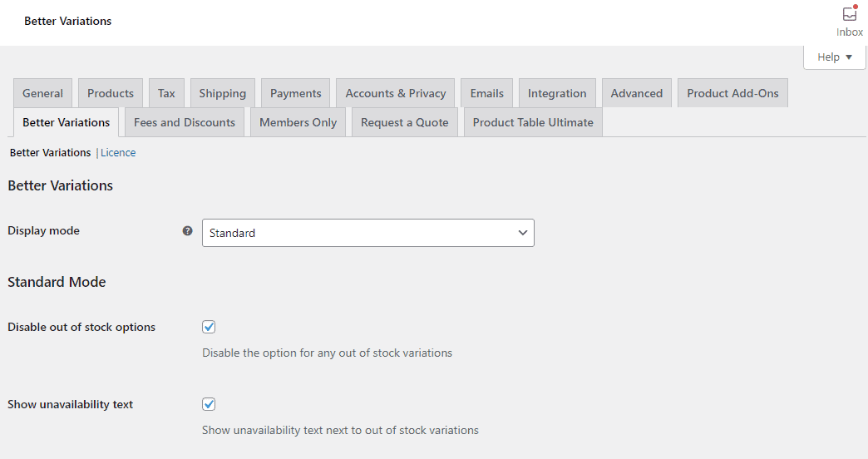Expand the Help dropdown
This screenshot has height=459, width=868.
tap(834, 57)
